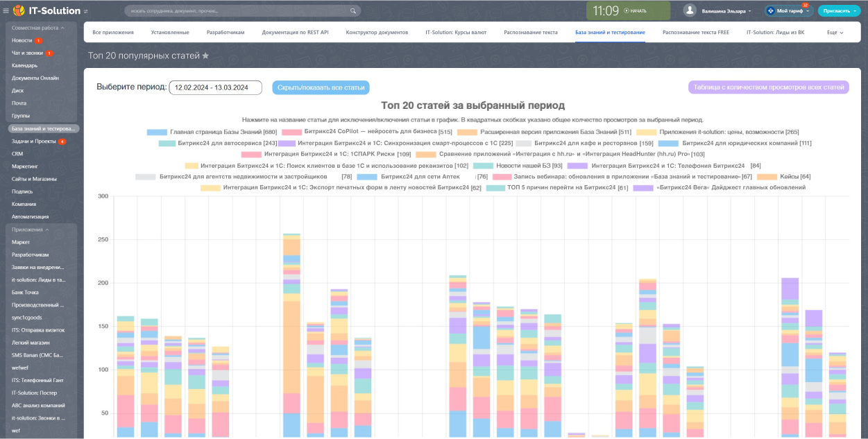Click the settings icon next to IT-Solution title
This screenshot has height=439, width=868.
click(86, 12)
